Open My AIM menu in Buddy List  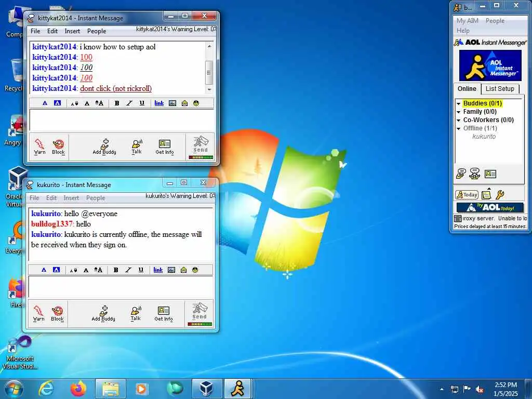[x=467, y=21]
